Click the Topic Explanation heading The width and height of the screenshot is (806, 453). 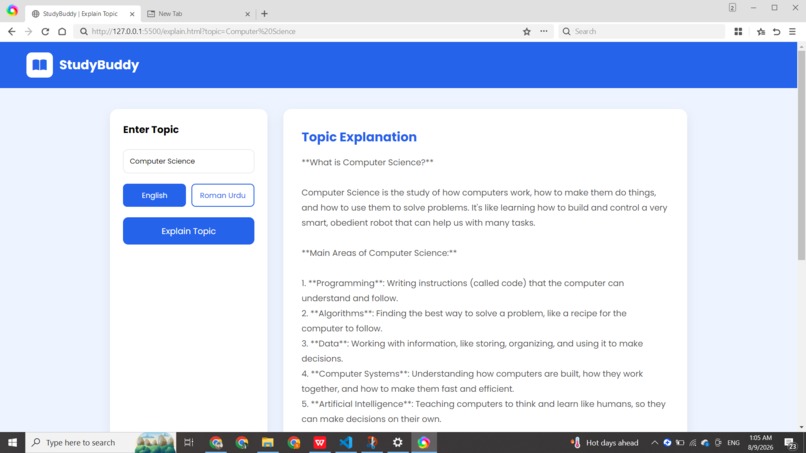[x=359, y=137]
